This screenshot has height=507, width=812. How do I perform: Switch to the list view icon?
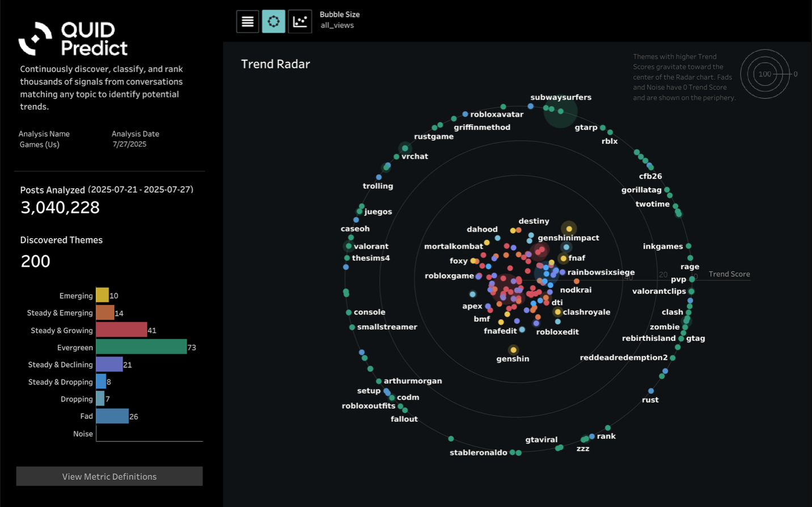pyautogui.click(x=248, y=22)
